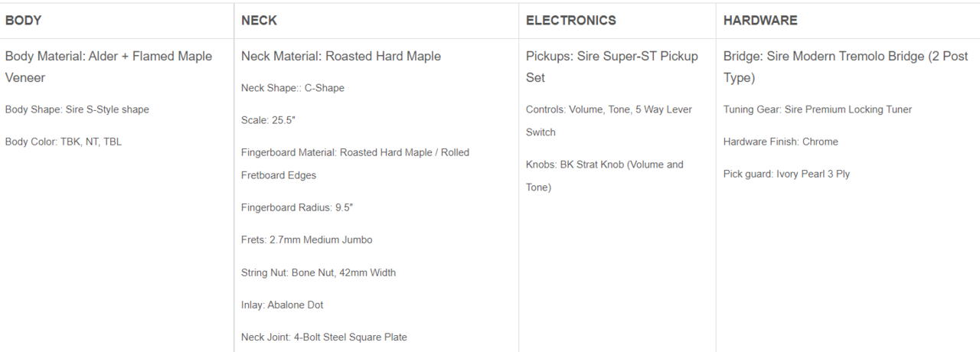Click the Neck Joint 4-Bolt line
The height and width of the screenshot is (352, 980).
[x=324, y=337]
